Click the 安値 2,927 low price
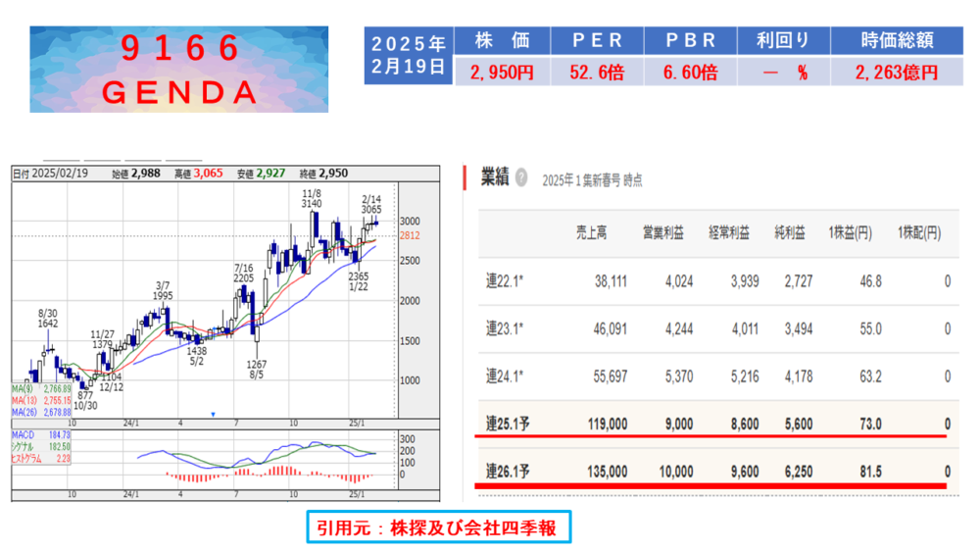This screenshot has width=980, height=552. [261, 174]
